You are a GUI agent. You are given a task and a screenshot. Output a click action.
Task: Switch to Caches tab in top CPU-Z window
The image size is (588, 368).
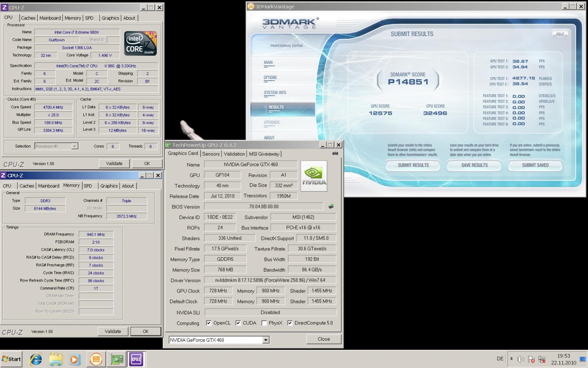(x=28, y=18)
